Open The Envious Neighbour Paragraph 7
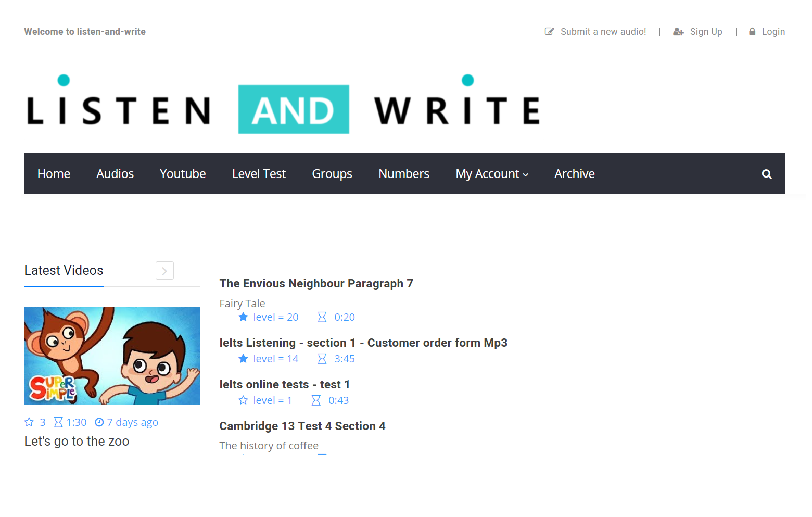The width and height of the screenshot is (812, 517). click(x=316, y=284)
